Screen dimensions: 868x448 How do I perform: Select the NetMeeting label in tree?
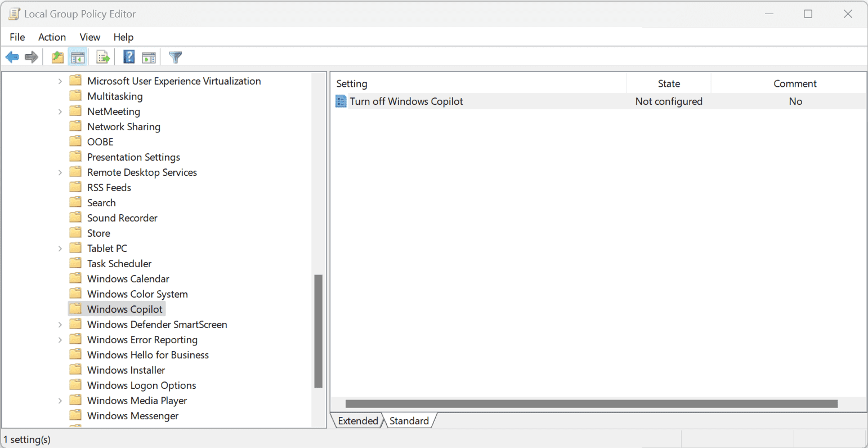pyautogui.click(x=114, y=112)
